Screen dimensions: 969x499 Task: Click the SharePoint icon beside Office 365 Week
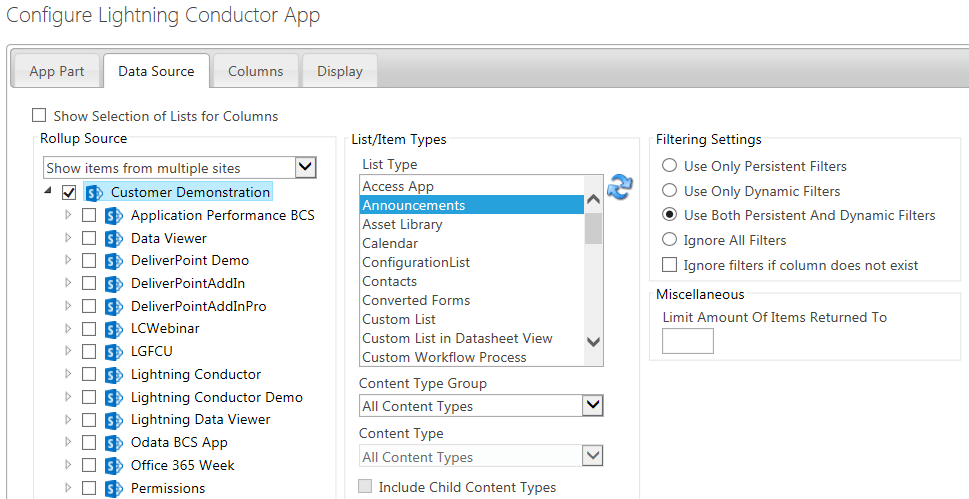(x=114, y=466)
